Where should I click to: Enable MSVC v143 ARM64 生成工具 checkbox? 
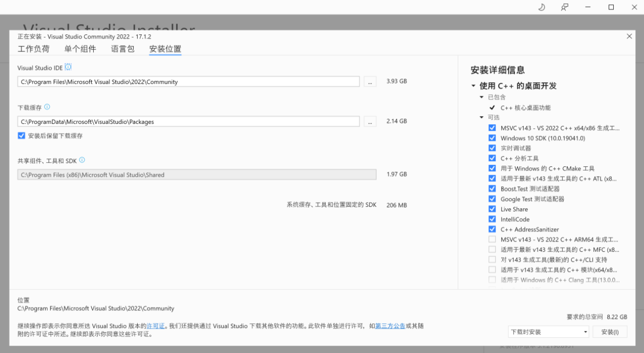tap(492, 239)
